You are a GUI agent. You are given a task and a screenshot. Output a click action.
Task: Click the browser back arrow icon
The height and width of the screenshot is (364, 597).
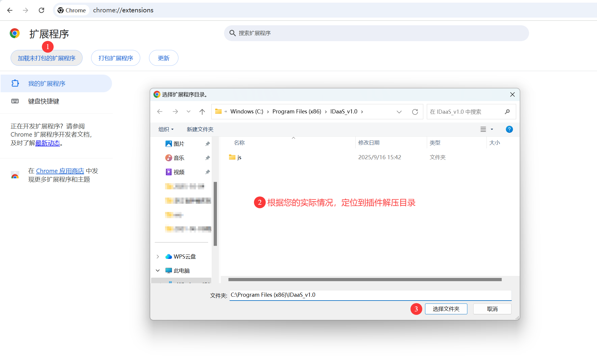click(x=10, y=10)
